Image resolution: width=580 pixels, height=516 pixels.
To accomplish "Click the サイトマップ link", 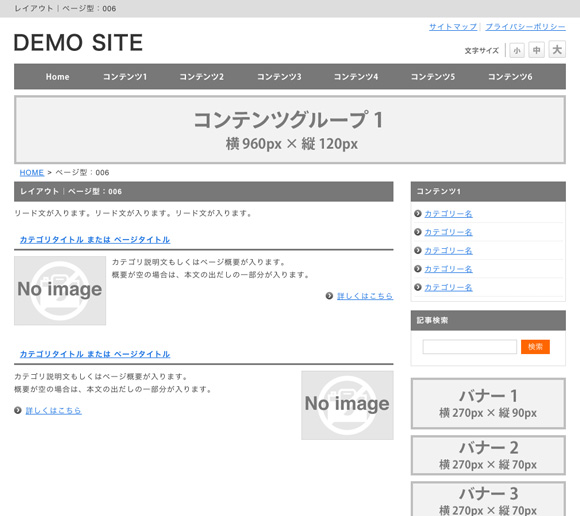I will point(453,27).
